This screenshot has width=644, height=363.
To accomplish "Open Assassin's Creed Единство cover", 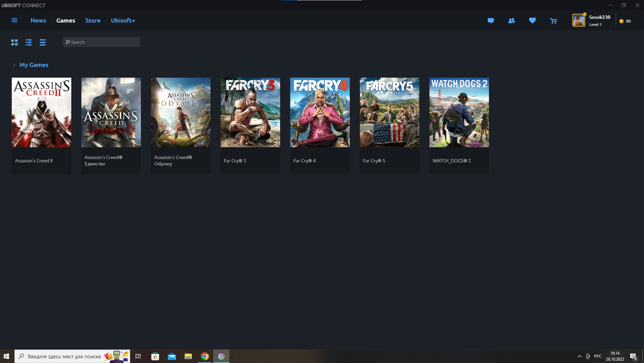I will click(111, 112).
